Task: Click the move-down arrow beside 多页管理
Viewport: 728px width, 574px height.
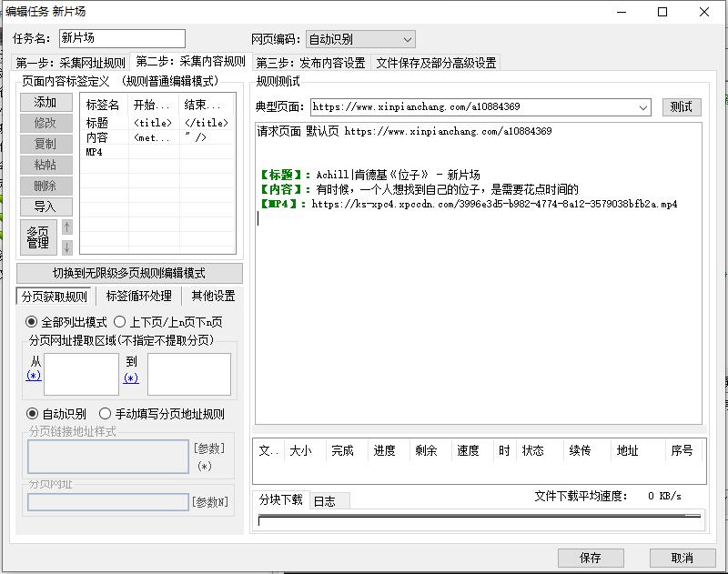Action: tap(66, 247)
